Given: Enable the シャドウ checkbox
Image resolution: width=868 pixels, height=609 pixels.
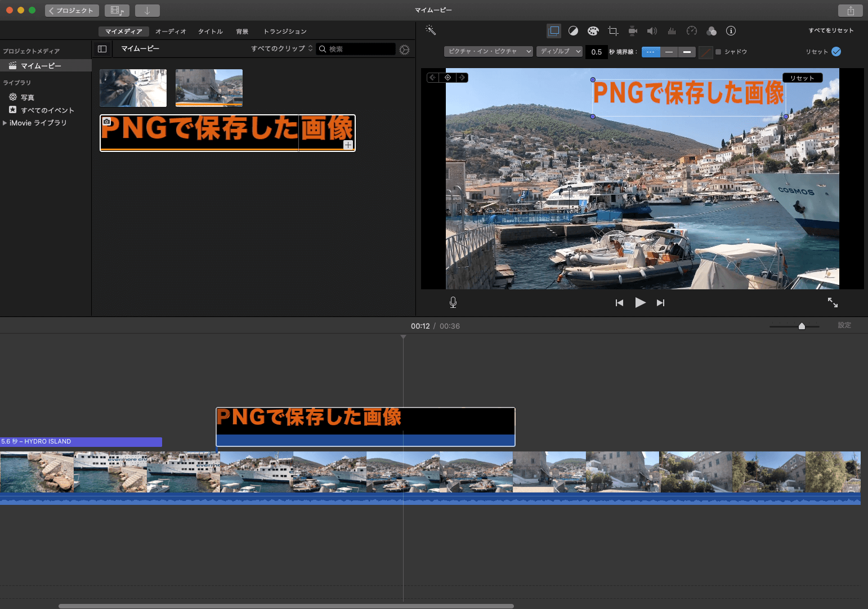Looking at the screenshot, I should click(x=718, y=52).
